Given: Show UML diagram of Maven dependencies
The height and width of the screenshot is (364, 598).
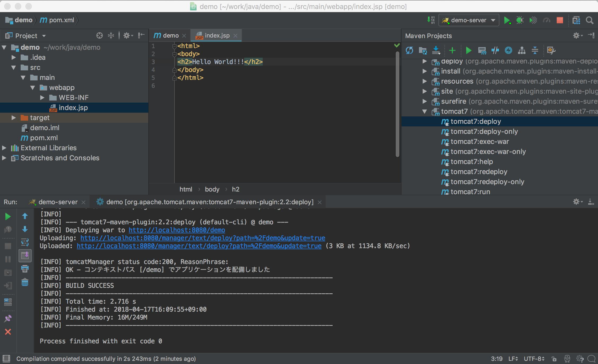Looking at the screenshot, I should (x=521, y=51).
